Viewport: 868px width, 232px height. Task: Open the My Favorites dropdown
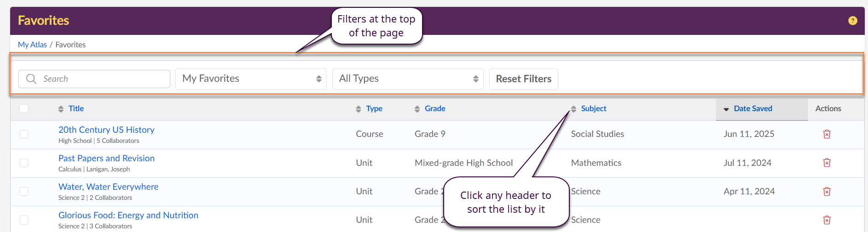[x=251, y=79]
